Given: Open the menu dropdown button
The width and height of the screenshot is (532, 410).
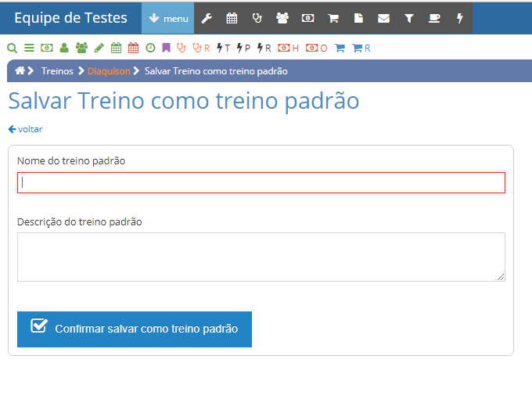Looking at the screenshot, I should (167, 18).
